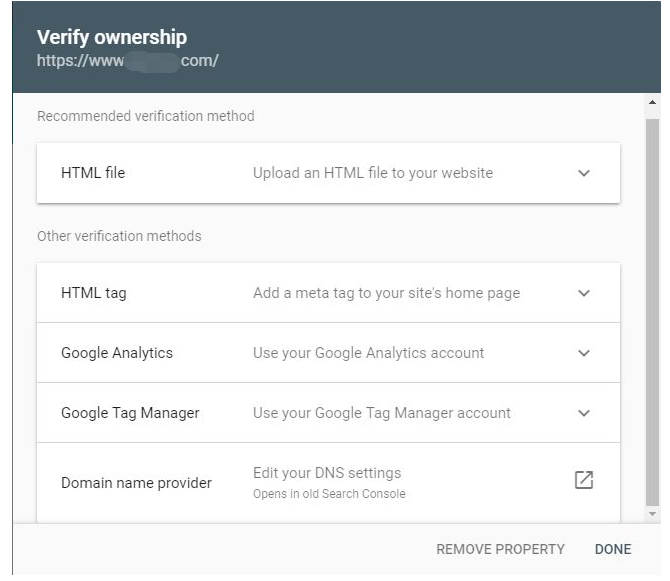Select the HTML file method label
670x581 pixels.
[x=93, y=173]
